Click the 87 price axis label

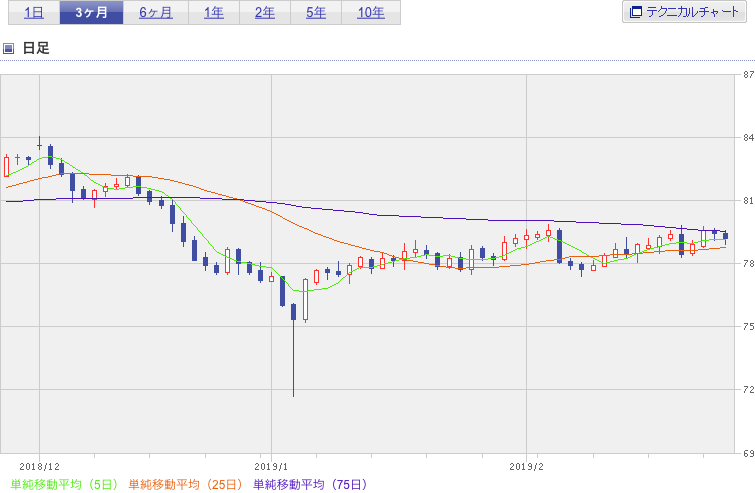(748, 75)
